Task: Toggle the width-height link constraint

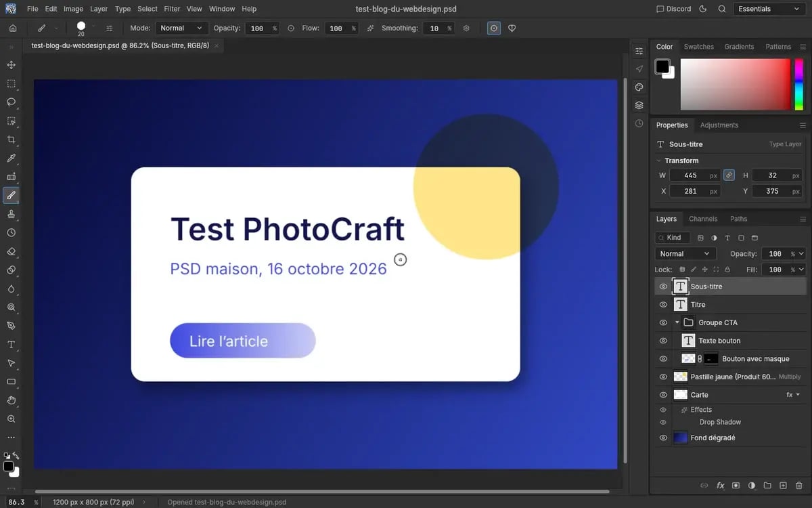Action: [x=729, y=175]
